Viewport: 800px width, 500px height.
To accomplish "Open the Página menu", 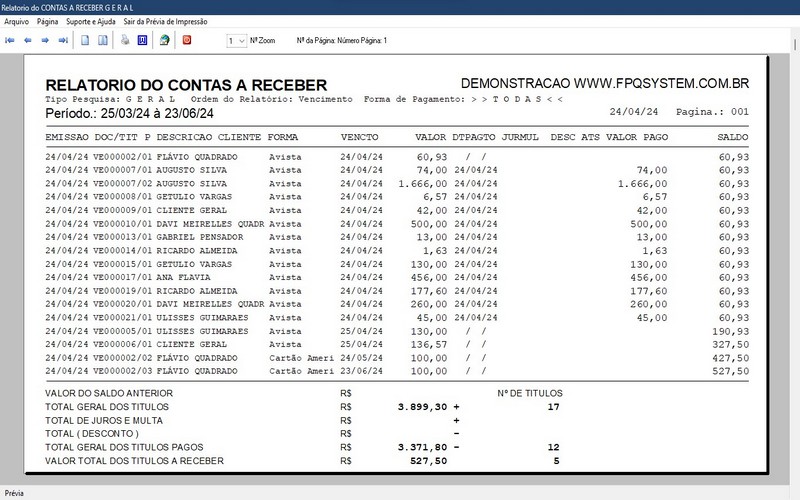I will [x=47, y=21].
